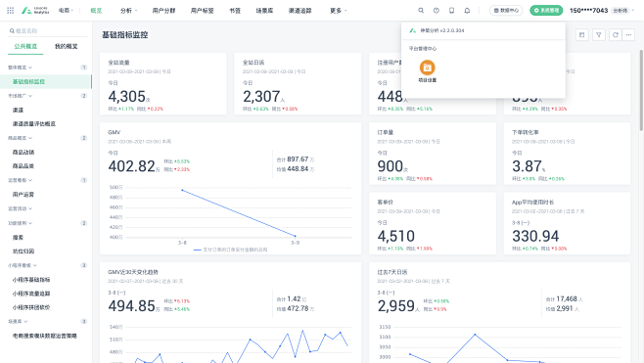Click the vertical scrollbar on the right
The height and width of the screenshot is (363, 644).
click(641, 90)
